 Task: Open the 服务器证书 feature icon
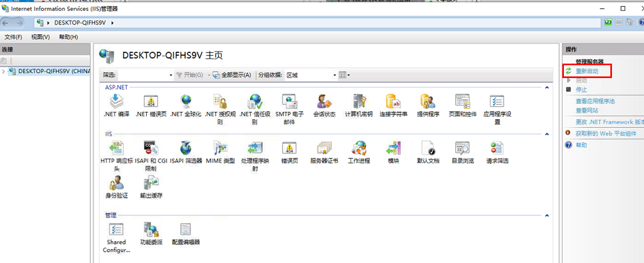tap(324, 148)
